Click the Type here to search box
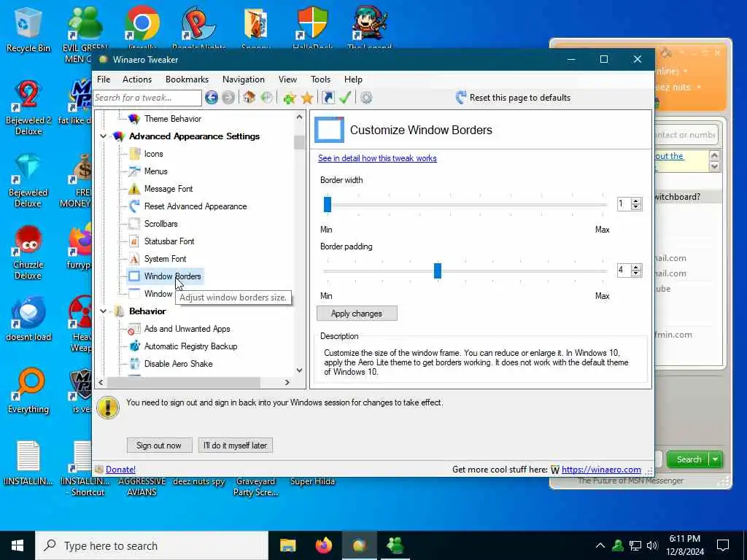The width and height of the screenshot is (747, 560). click(x=152, y=545)
